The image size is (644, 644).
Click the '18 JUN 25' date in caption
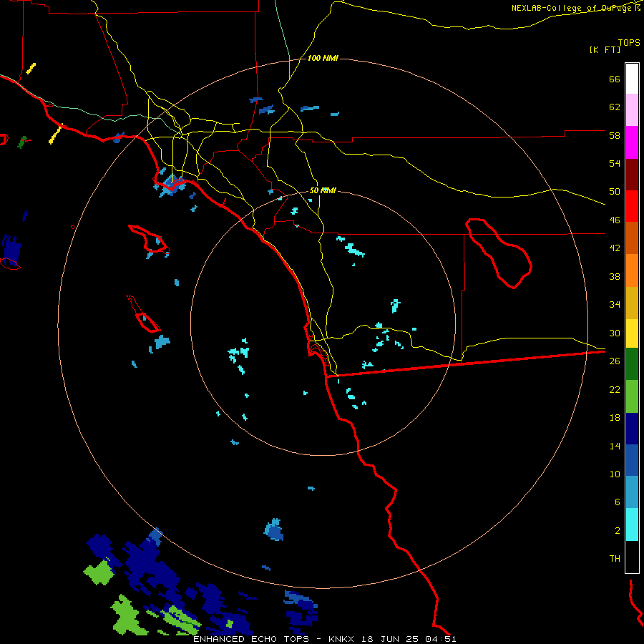point(390,639)
